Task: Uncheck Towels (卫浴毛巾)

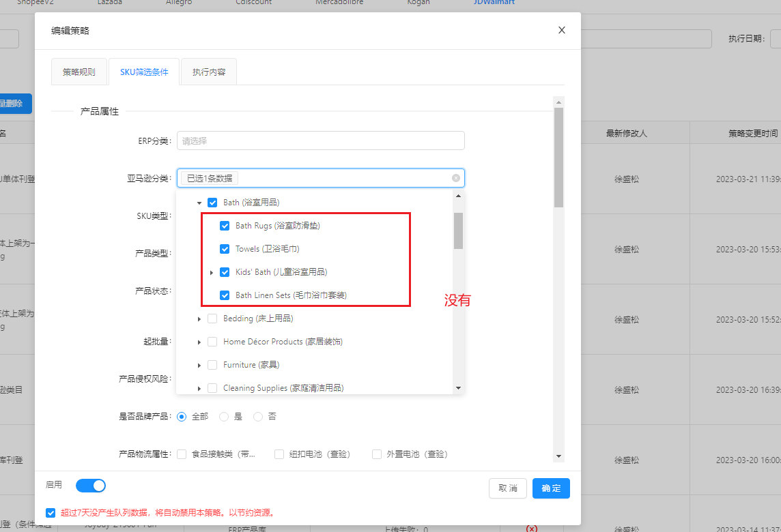Action: pyautogui.click(x=225, y=249)
